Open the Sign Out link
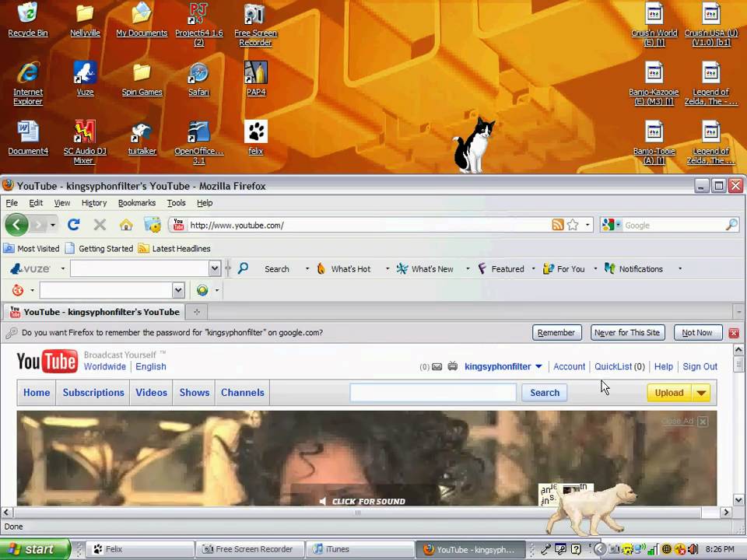 coord(700,366)
